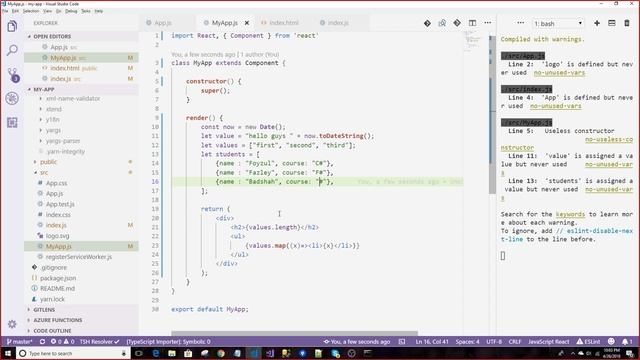Viewport: 640px width, 360px height.
Task: Open File Explorer from taskbar
Action: (x=172, y=353)
